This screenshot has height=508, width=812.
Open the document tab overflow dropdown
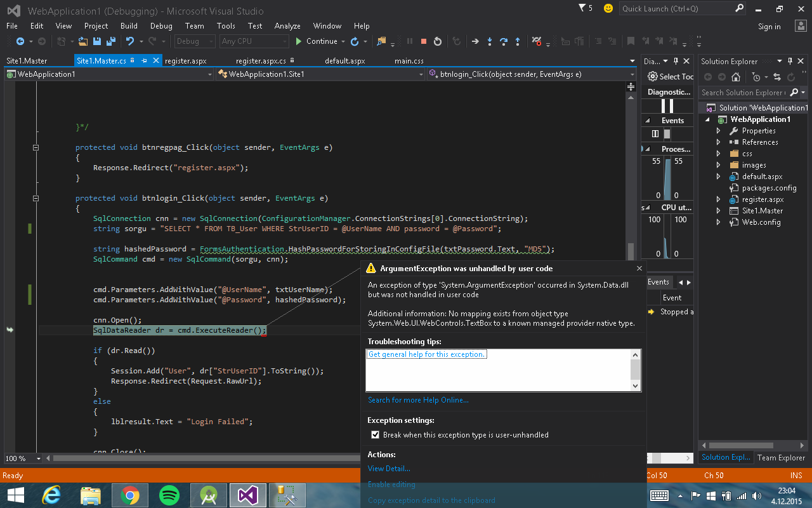[632, 61]
